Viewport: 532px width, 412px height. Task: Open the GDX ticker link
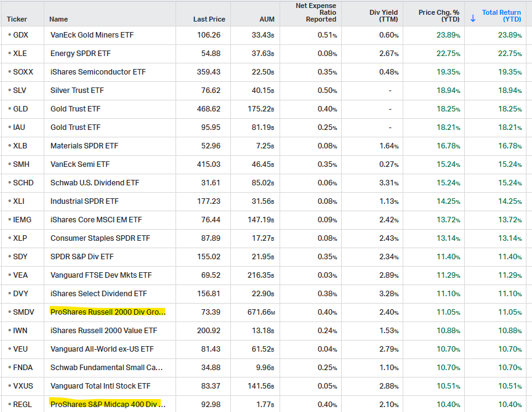coord(20,35)
